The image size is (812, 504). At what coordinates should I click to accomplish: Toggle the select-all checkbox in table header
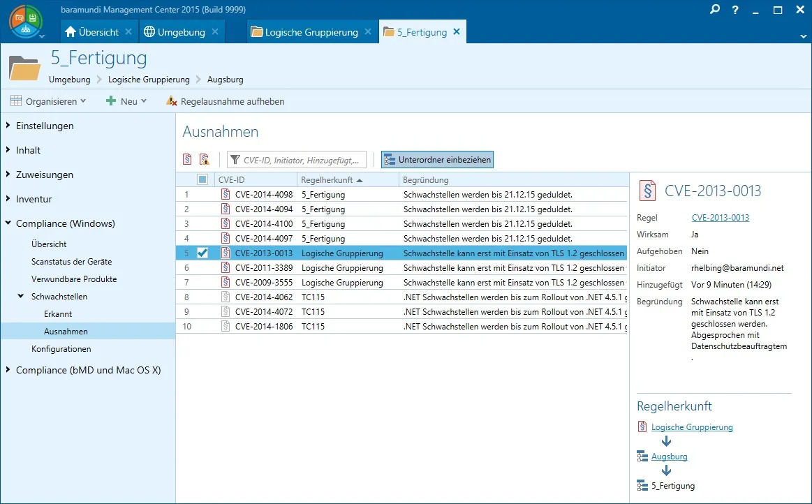202,179
